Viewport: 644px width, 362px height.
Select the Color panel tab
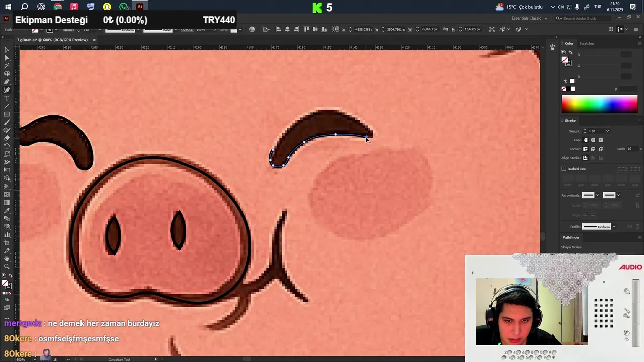pyautogui.click(x=569, y=43)
